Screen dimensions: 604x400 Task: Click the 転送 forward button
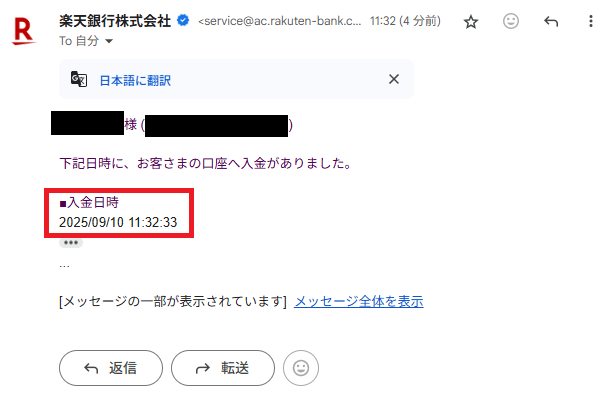coord(223,368)
